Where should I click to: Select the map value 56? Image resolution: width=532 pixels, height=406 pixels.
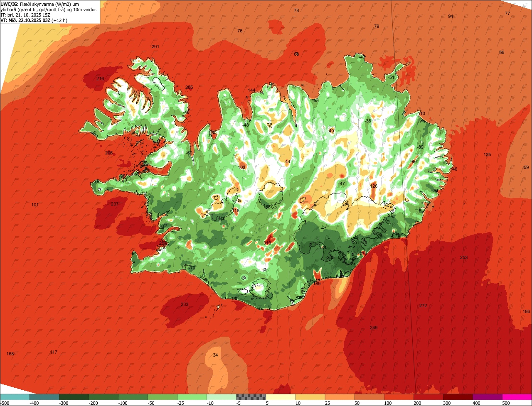502,53
